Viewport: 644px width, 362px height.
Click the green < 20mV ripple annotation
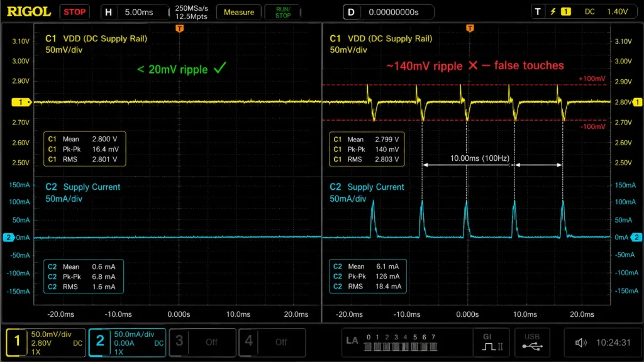tap(182, 69)
